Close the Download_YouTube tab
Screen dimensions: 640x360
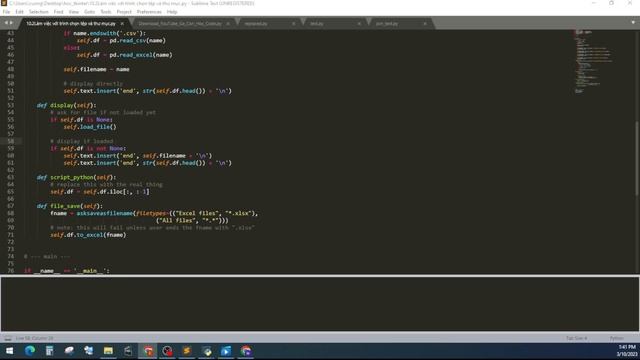coord(228,24)
